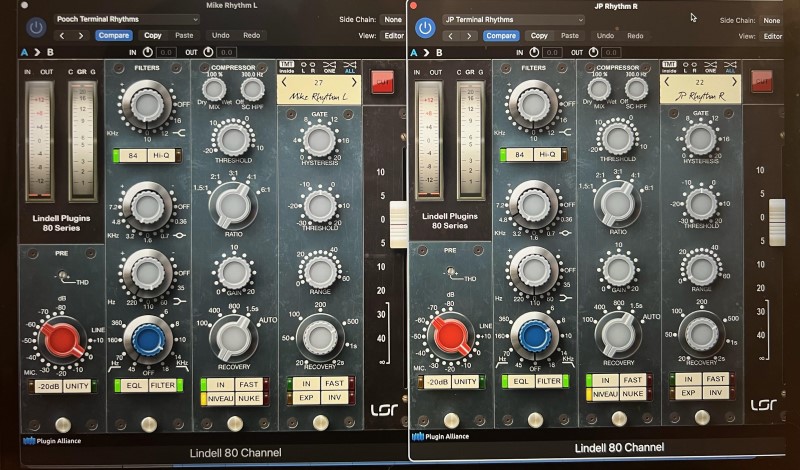Toggle Hi-Q button in Mike Rhythm L
This screenshot has height=470, width=800.
(x=161, y=155)
